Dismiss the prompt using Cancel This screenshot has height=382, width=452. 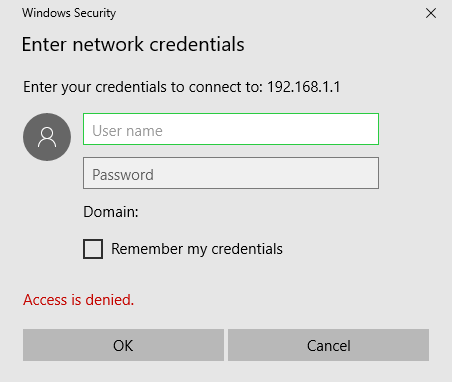tap(328, 345)
